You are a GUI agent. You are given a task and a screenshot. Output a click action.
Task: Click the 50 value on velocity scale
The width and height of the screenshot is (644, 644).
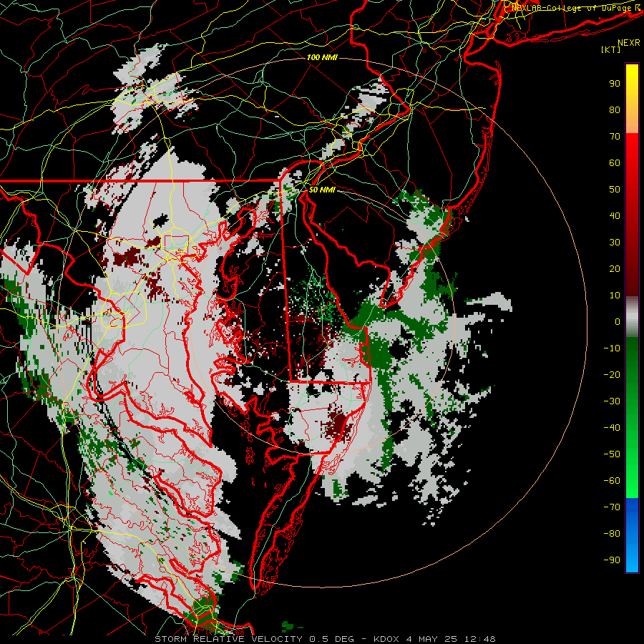click(x=615, y=190)
